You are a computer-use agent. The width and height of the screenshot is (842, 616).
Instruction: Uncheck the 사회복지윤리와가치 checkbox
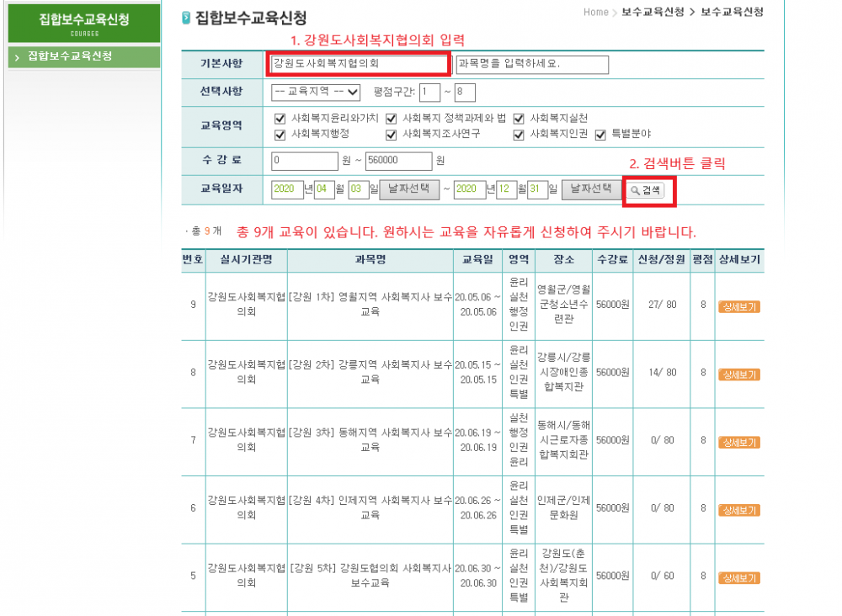(280, 119)
